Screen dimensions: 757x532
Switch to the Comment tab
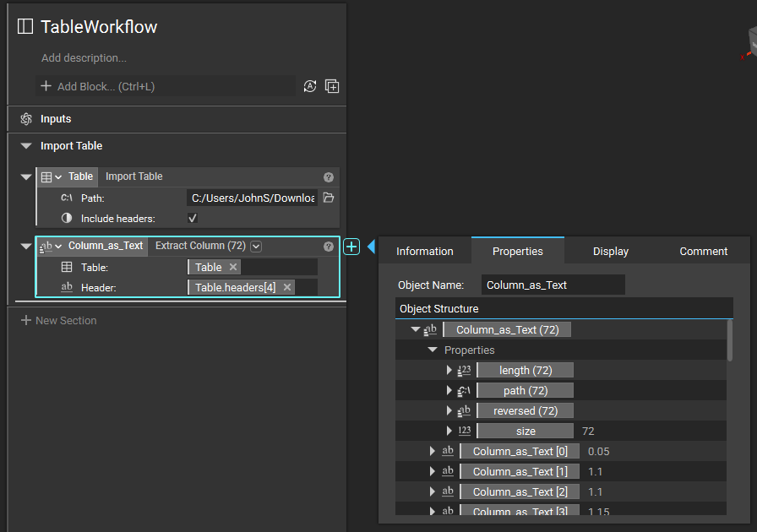[704, 251]
